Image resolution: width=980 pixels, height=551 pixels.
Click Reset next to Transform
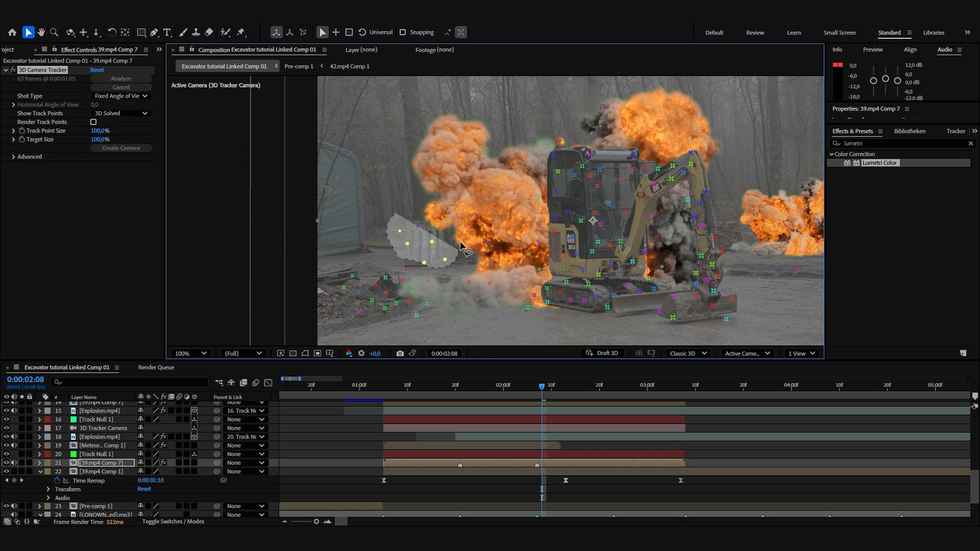coord(144,489)
